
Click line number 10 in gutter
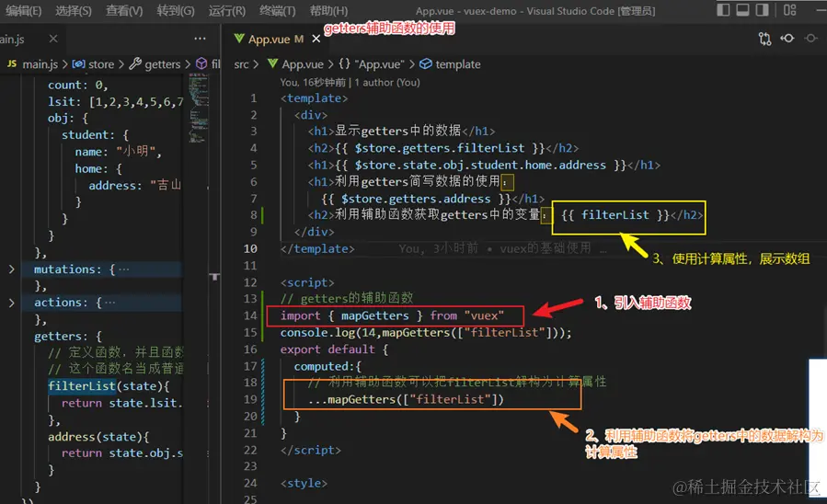tap(250, 249)
